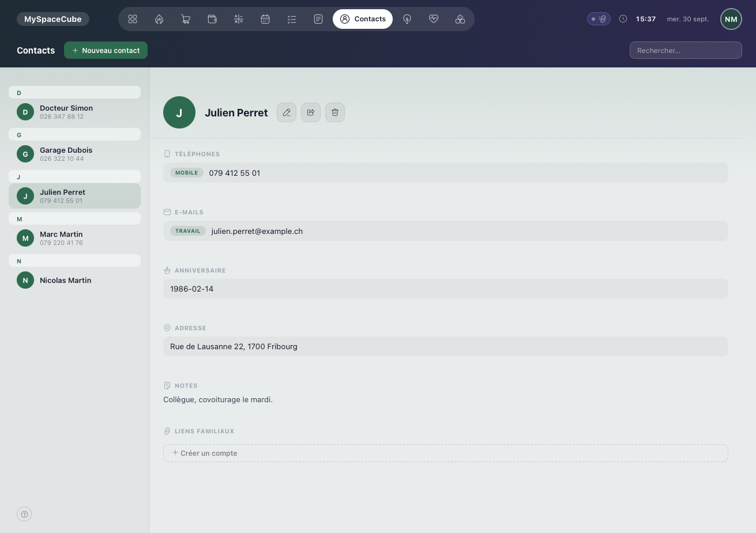Image resolution: width=756 pixels, height=533 pixels.
Task: Select the Contacts tab in the navigation bar
Action: click(x=363, y=19)
